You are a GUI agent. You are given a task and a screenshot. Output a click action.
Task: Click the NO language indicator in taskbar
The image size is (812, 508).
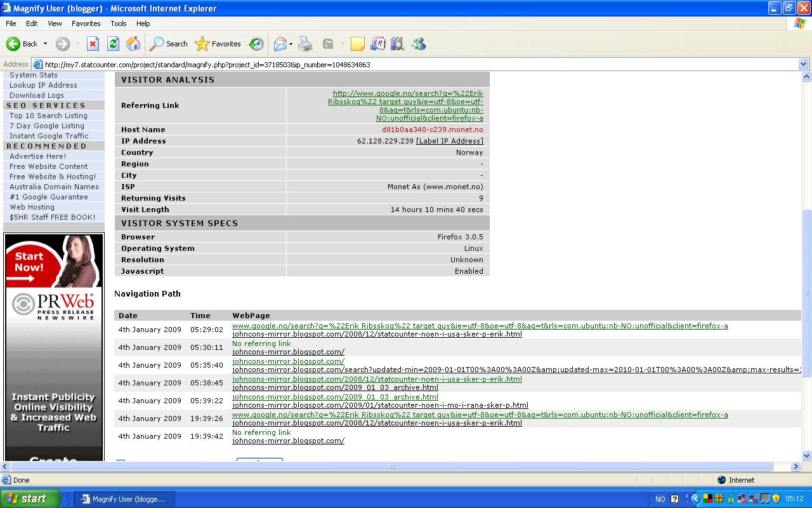(660, 499)
